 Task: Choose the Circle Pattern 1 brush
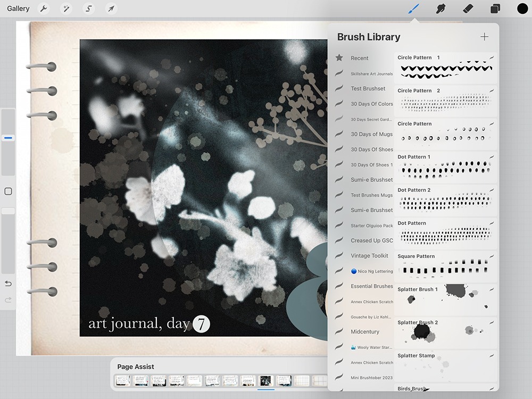pos(445,68)
